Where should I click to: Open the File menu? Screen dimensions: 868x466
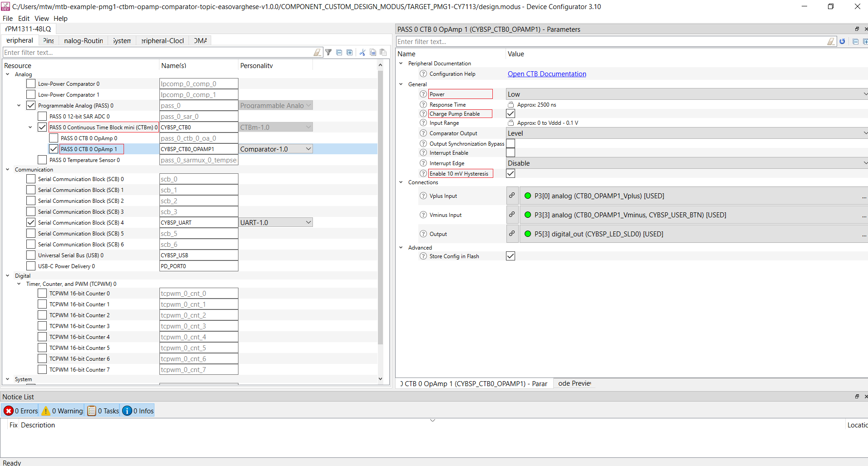(x=8, y=19)
